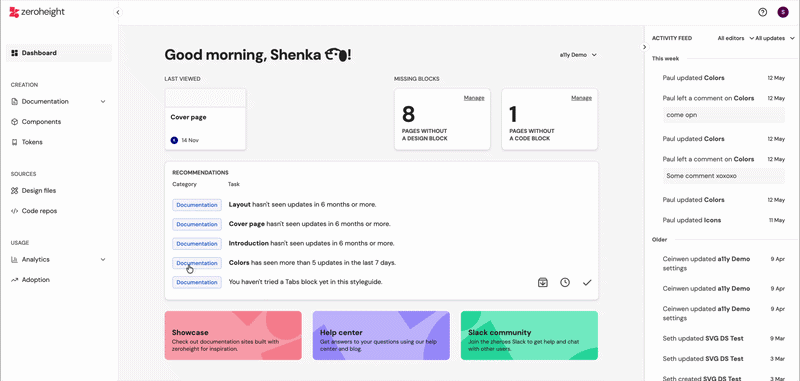The height and width of the screenshot is (381, 800).
Task: Click Seth updated SVG DS Test 9 Mar entry
Action: 723,338
